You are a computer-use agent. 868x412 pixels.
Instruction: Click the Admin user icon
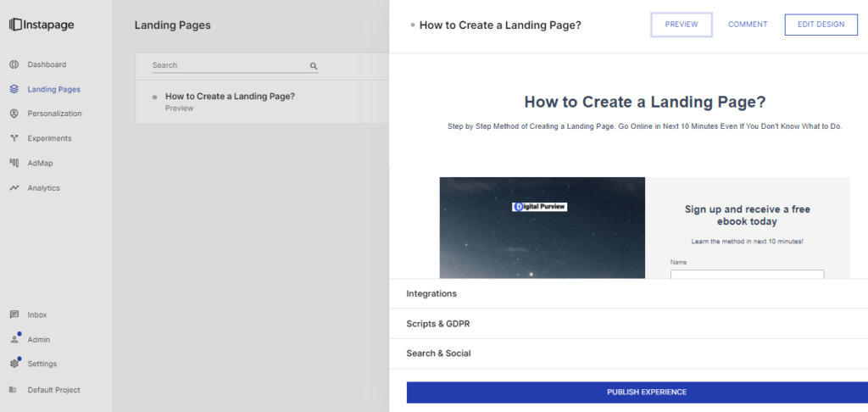pyautogui.click(x=14, y=339)
